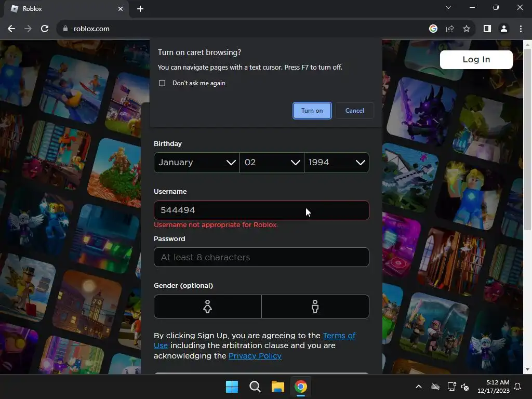Click the padlock site info icon
The image size is (532, 399).
tap(65, 29)
